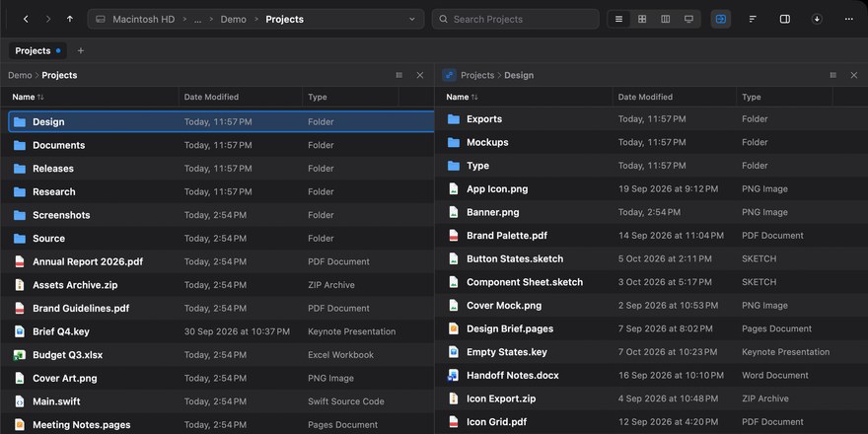
Task: Switch to column view mode
Action: click(x=666, y=19)
